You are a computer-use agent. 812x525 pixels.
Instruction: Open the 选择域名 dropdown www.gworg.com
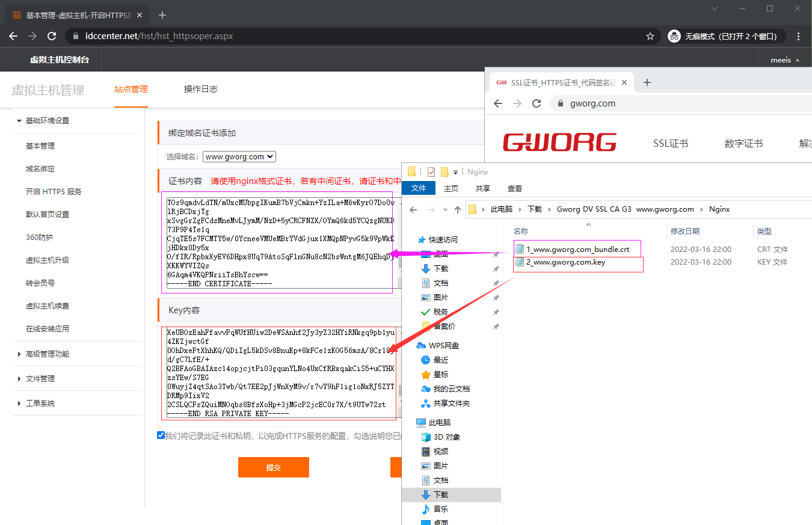239,156
